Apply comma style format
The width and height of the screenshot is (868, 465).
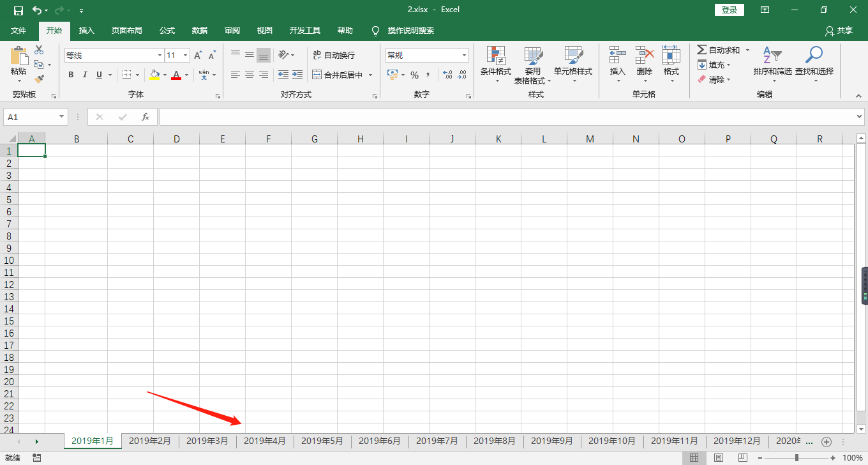point(428,75)
